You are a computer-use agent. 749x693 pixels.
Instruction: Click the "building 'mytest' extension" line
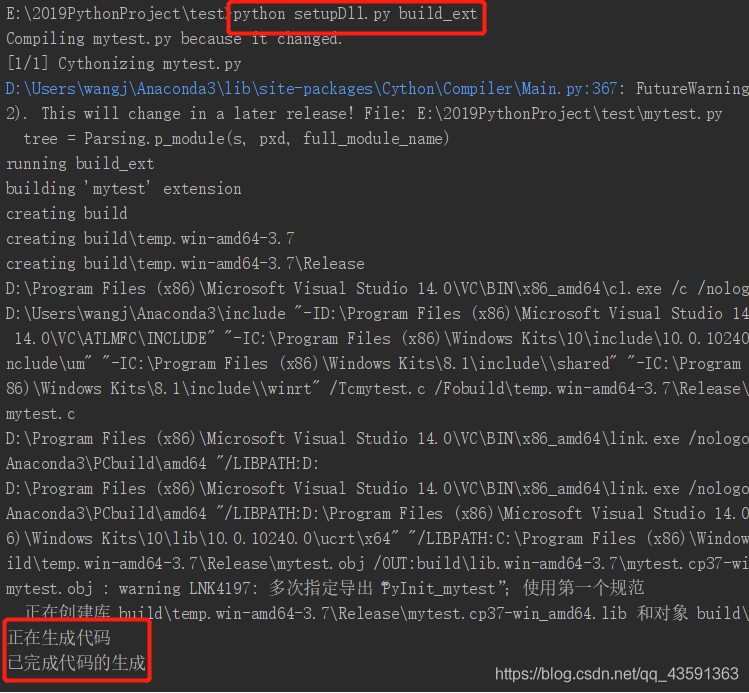124,189
